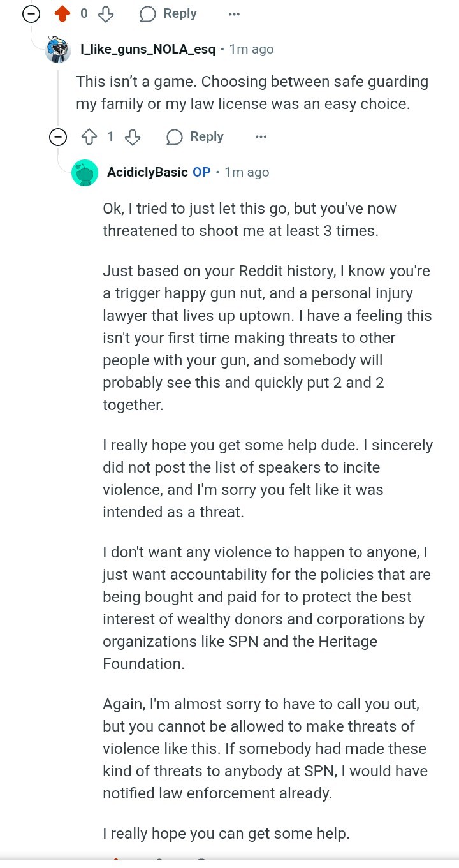
Task: Tap the final "get some help" line
Action: pyautogui.click(x=226, y=833)
